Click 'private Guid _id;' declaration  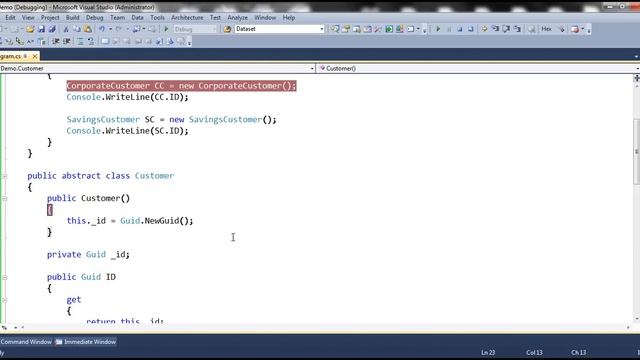(88, 255)
